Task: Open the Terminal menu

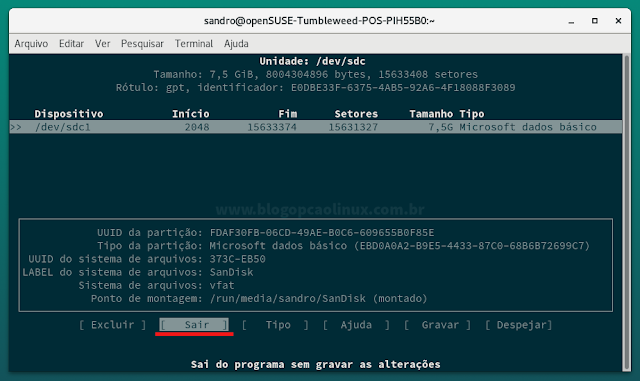Action: click(194, 44)
